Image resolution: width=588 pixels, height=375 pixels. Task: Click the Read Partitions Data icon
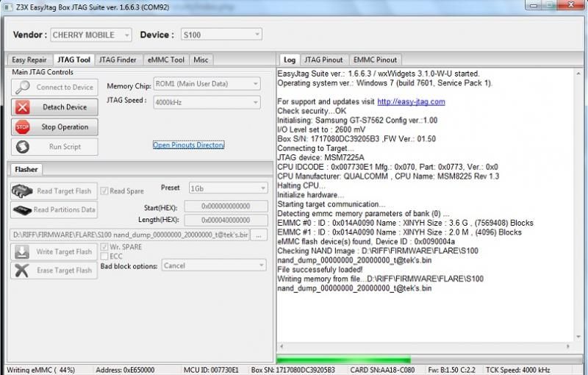pyautogui.click(x=23, y=210)
